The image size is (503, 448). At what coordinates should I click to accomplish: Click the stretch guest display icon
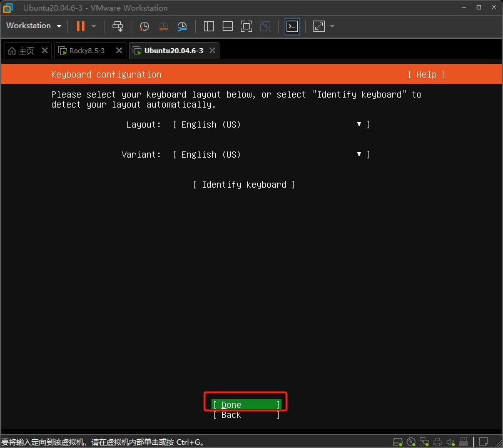[319, 26]
